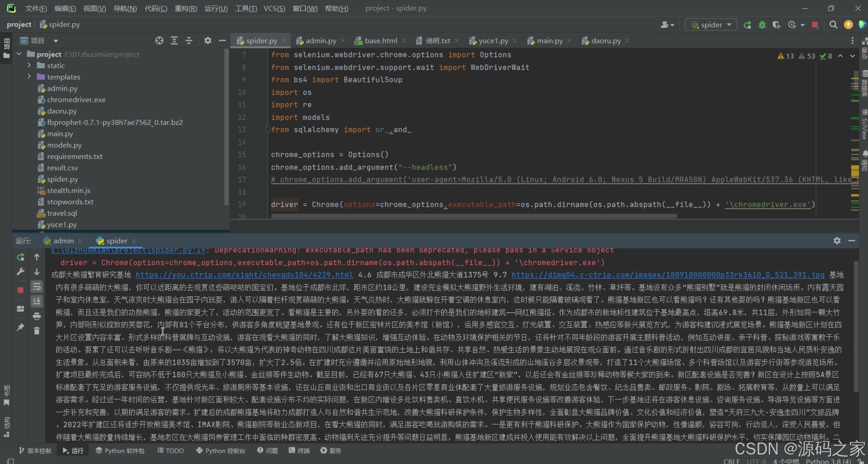Open models.py in project tree
This screenshot has width=868, height=464.
(x=64, y=145)
